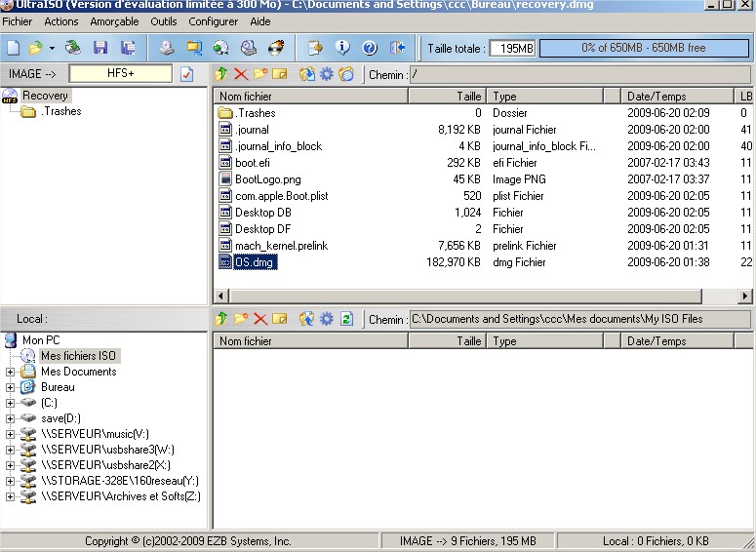
Task: Click the Open file folder icon in main toolbar
Action: tap(36, 48)
